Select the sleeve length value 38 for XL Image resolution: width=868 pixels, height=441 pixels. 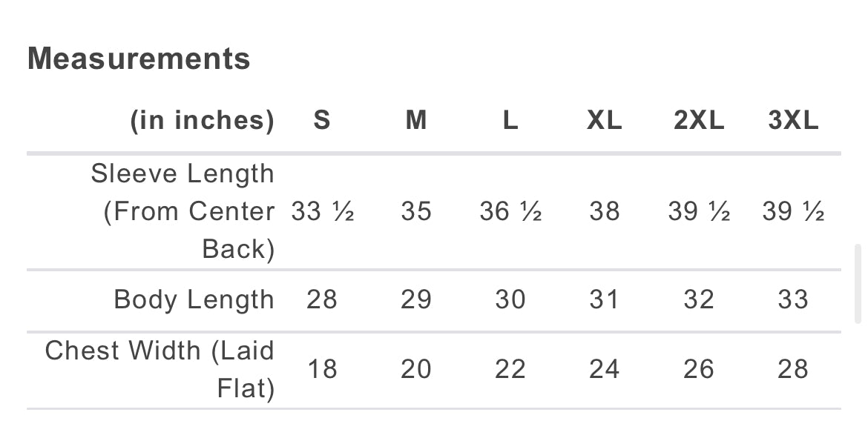604,212
